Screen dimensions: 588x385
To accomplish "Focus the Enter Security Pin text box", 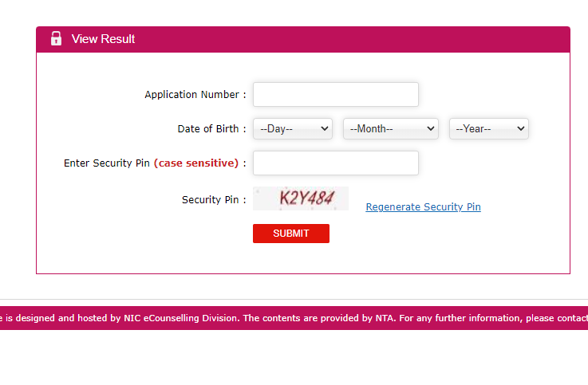I will point(335,163).
